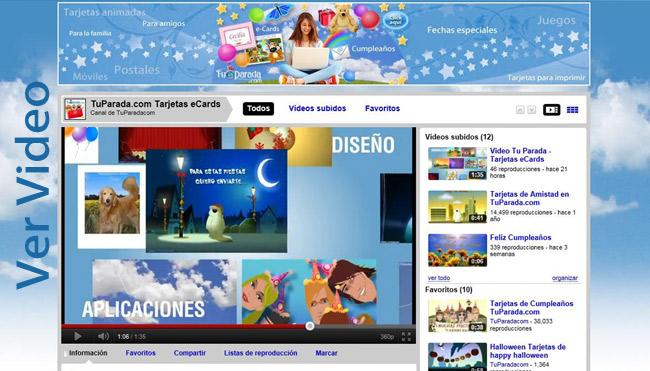Image resolution: width=650 pixels, height=371 pixels.
Task: Select the Todos tab
Action: 258,109
